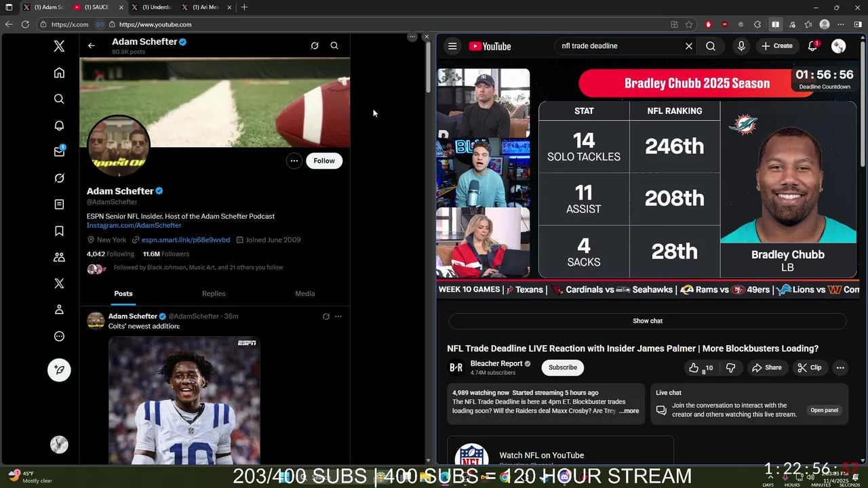Open Instagram.com/AdamSchefter link

(134, 225)
